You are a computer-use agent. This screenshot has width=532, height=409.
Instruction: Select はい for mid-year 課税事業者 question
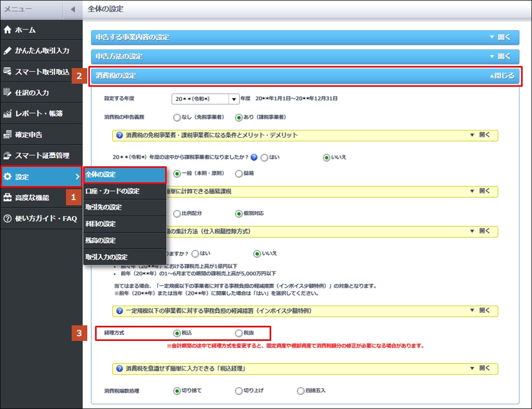(264, 157)
